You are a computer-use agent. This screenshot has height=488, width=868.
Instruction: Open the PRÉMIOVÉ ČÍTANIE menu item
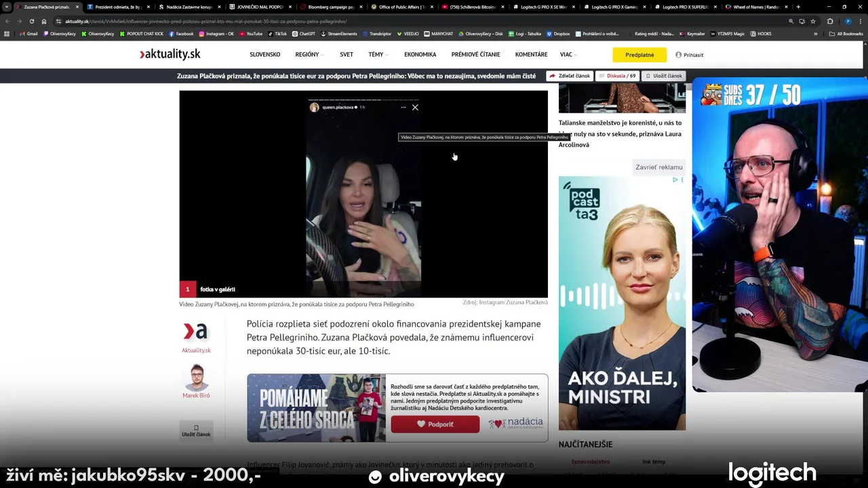476,55
